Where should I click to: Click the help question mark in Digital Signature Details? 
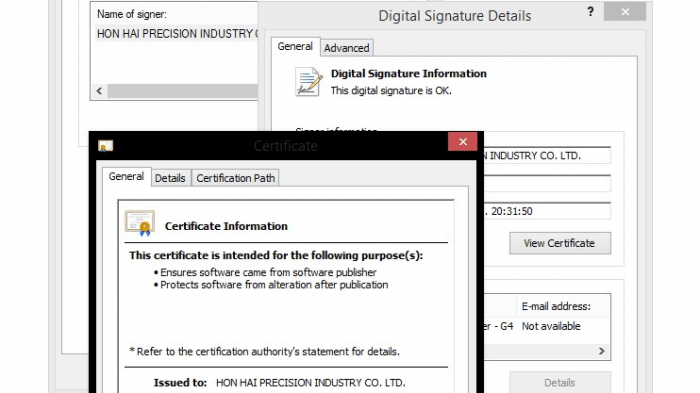tap(591, 12)
